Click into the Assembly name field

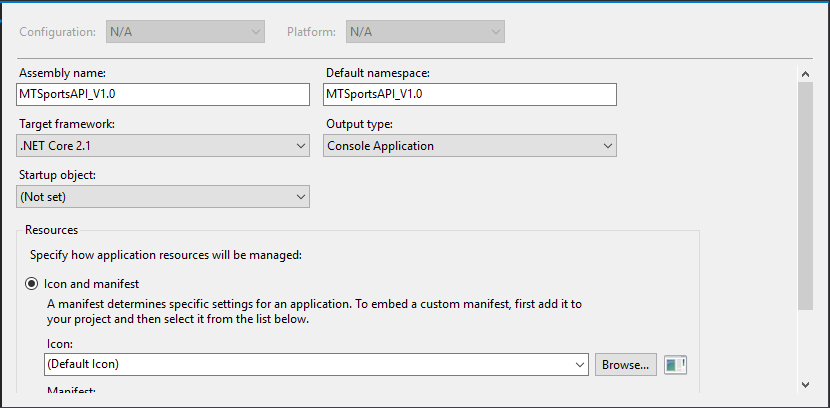point(164,94)
